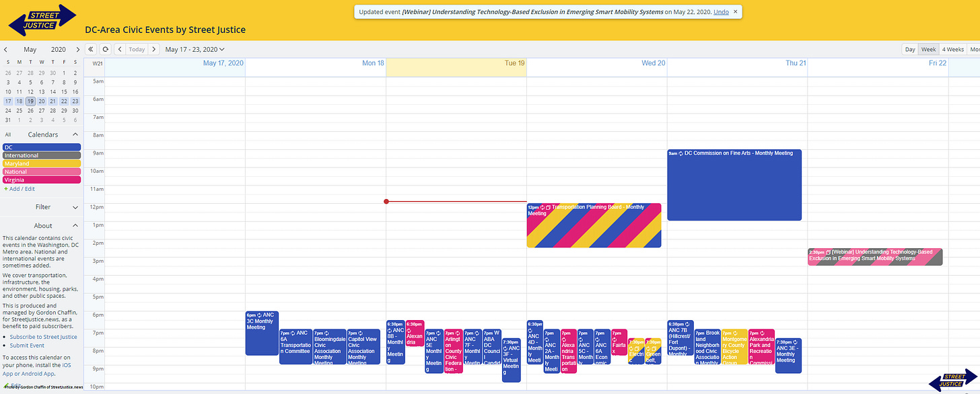The width and height of the screenshot is (980, 394).
Task: Collapse the sidebar with double-arrow button
Action: tap(92, 49)
